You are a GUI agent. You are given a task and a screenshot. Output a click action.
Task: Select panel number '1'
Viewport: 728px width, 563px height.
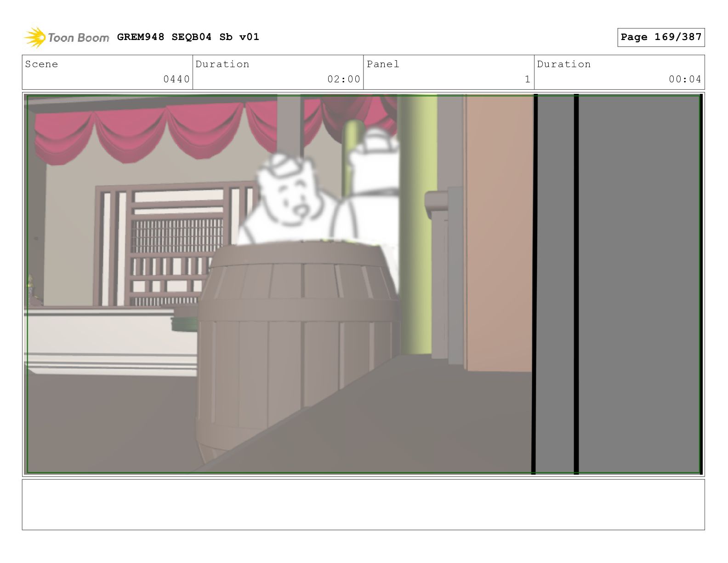[x=528, y=79]
